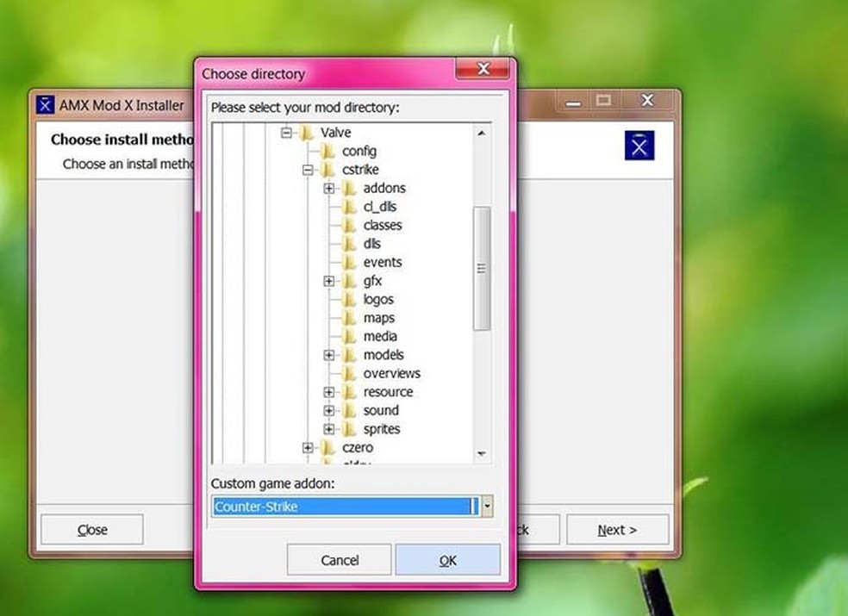Expand the sound folder node
The height and width of the screenshot is (616, 848).
click(329, 410)
